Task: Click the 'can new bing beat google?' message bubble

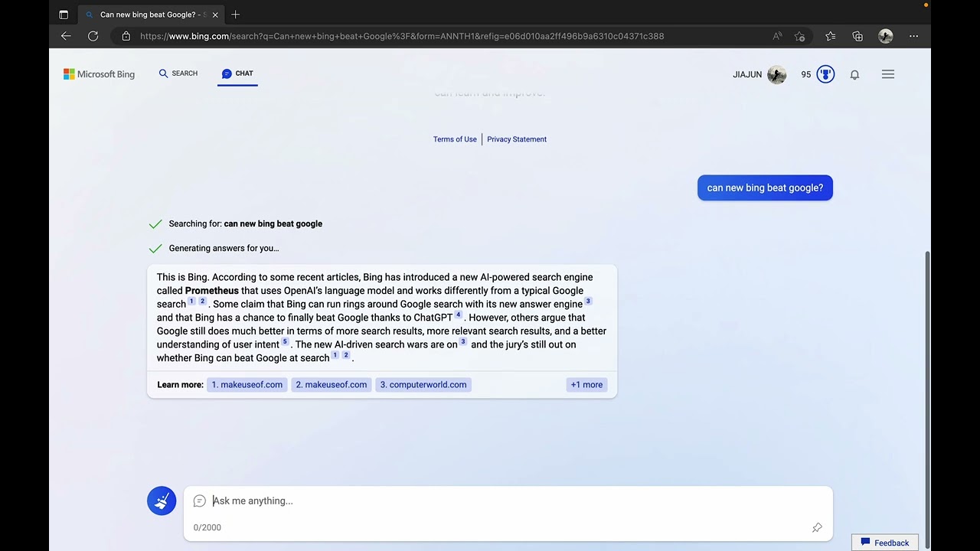Action: tap(765, 187)
